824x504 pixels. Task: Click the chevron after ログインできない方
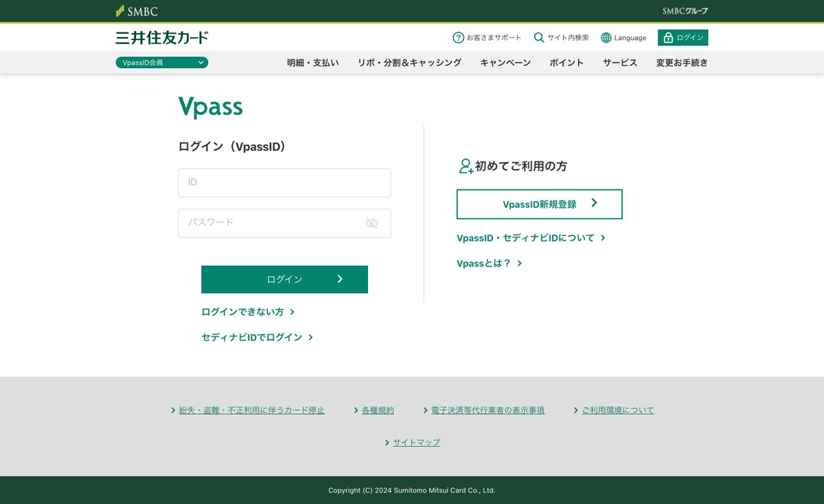[293, 312]
